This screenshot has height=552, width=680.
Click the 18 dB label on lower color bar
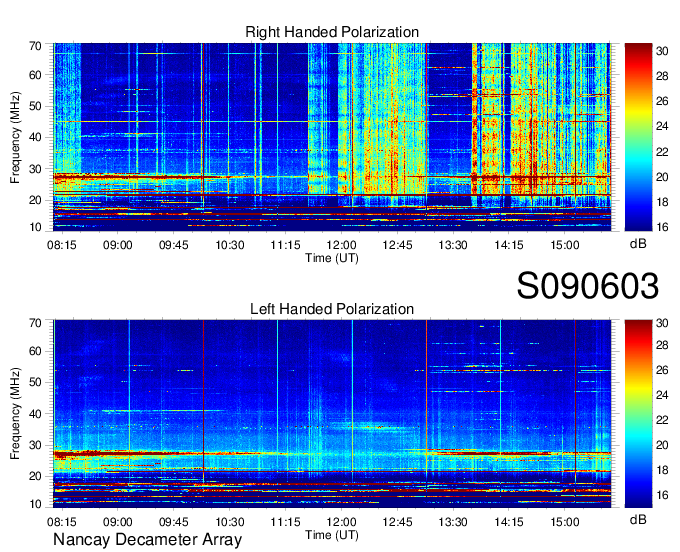pos(662,470)
